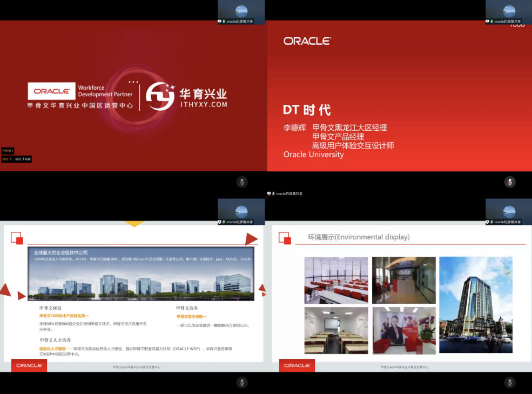Click the ITHYXY.COM website text
This screenshot has height=394, width=532.
pos(203,105)
